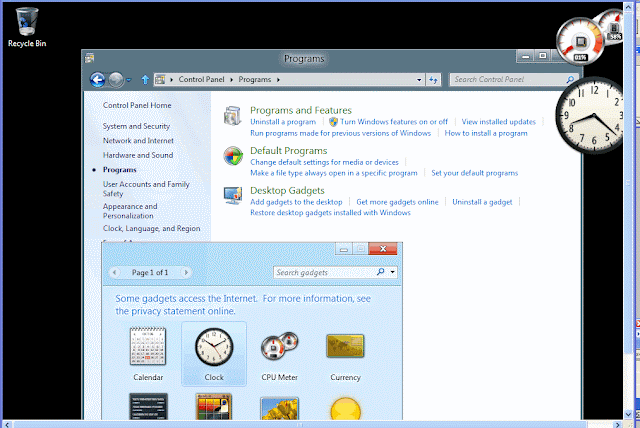This screenshot has height=428, width=640.
Task: Open System and Security category
Action: pos(136,126)
